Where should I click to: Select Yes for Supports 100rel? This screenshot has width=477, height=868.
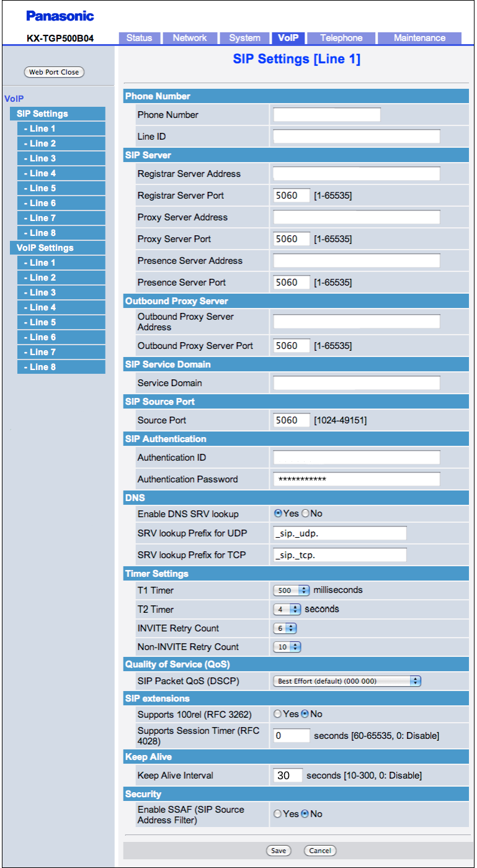point(277,714)
